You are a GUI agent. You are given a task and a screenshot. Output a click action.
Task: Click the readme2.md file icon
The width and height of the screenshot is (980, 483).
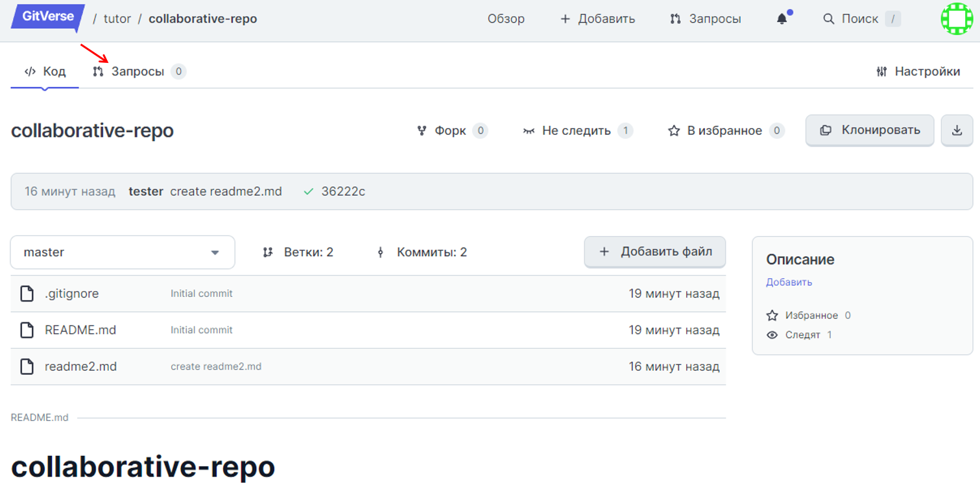point(27,366)
